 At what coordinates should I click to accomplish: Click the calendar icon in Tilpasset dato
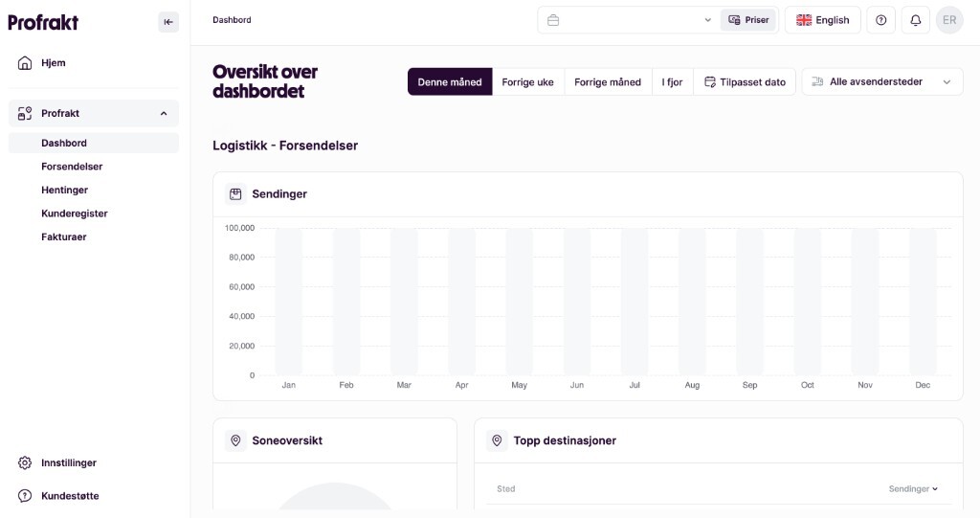710,82
